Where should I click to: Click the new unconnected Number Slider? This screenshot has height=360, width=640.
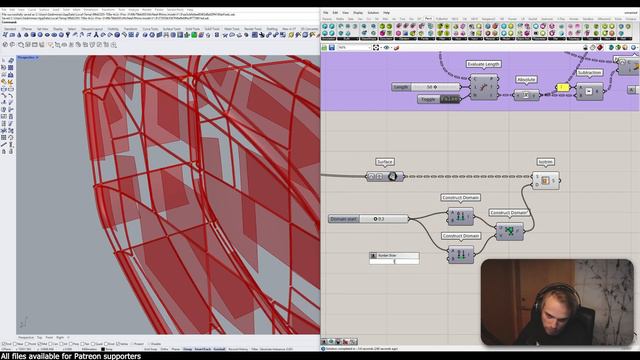coord(394,258)
